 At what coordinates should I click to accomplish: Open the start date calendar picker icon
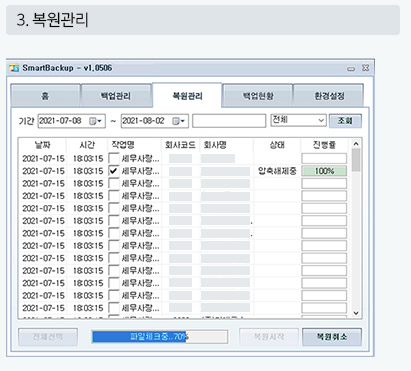pyautogui.click(x=92, y=121)
